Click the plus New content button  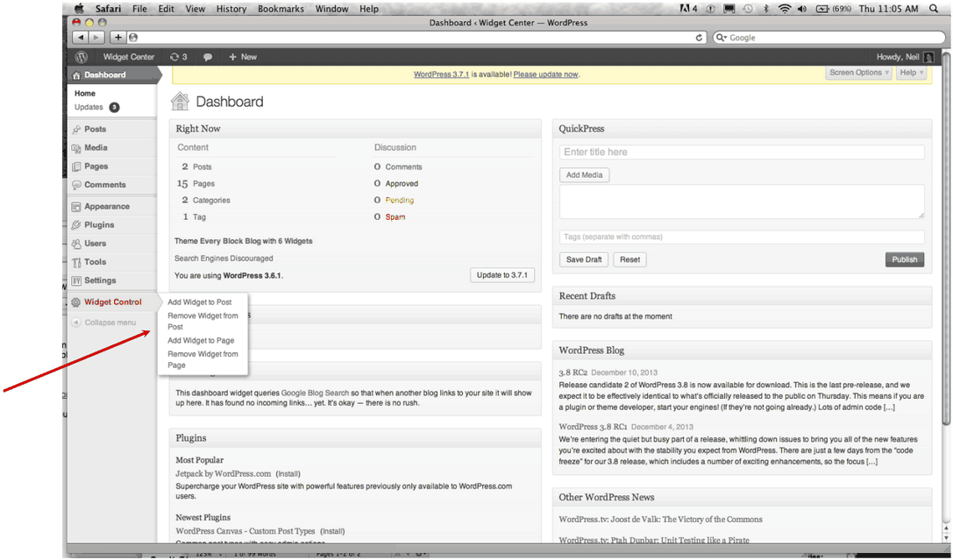coord(243,56)
